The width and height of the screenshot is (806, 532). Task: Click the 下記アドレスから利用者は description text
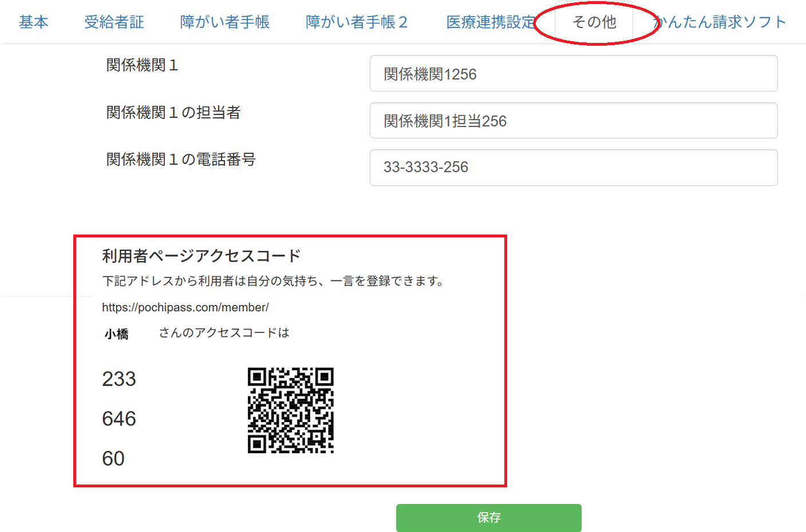(272, 281)
